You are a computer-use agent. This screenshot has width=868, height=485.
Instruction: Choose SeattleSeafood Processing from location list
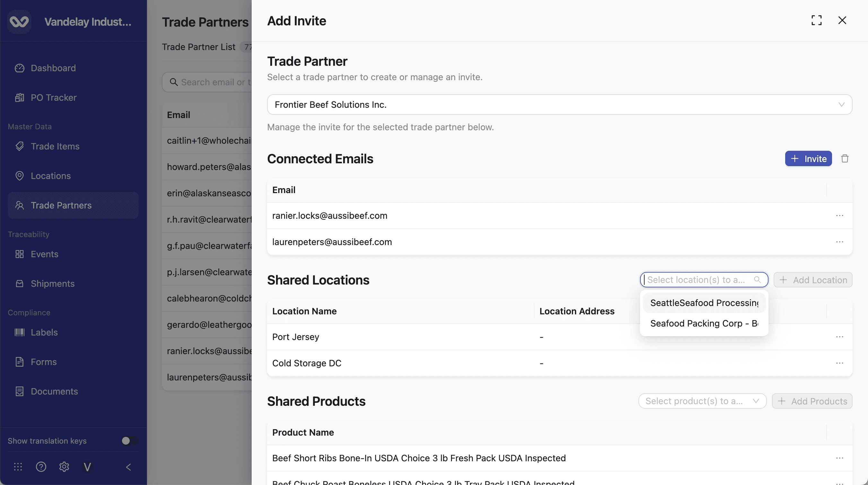pyautogui.click(x=704, y=303)
